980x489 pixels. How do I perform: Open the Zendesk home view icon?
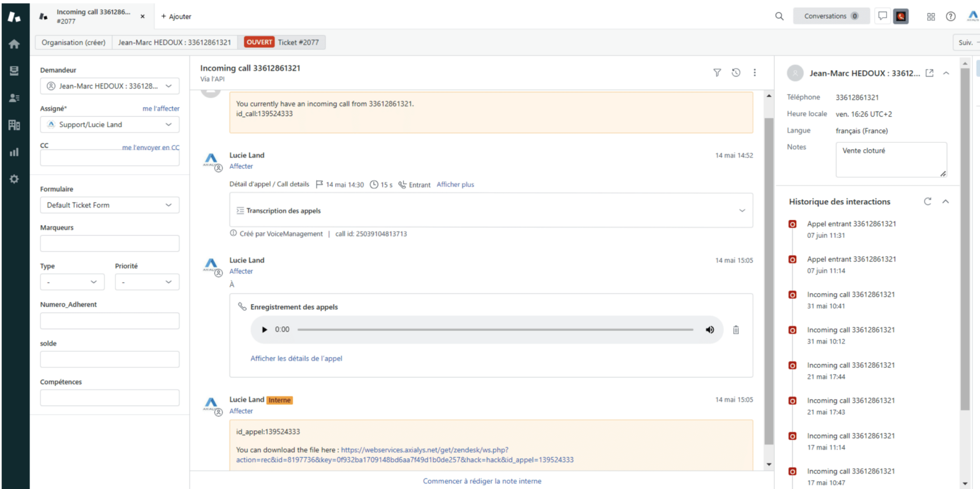(14, 44)
